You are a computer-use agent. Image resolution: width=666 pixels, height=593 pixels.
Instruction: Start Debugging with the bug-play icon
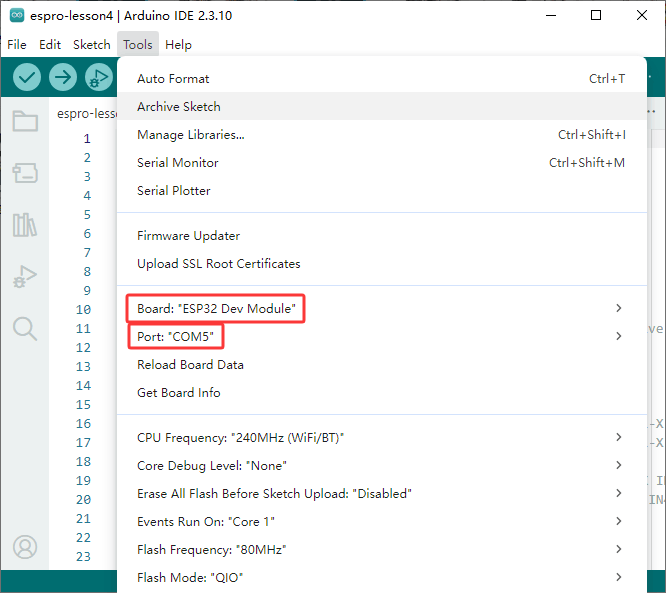click(99, 77)
